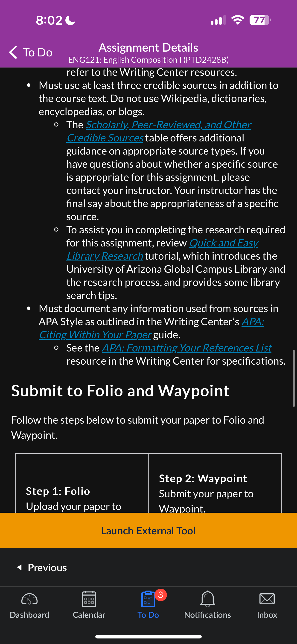Open Quick and Easy Library Research link
This screenshot has height=644, width=297.
click(x=163, y=249)
